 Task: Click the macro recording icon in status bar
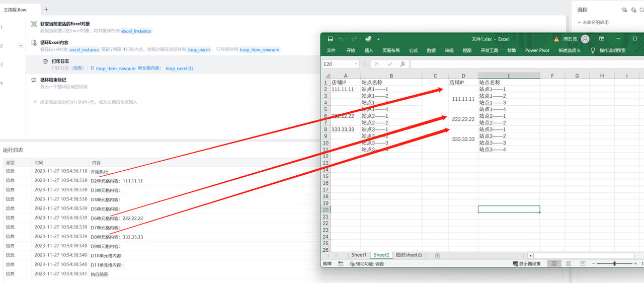tap(341, 263)
